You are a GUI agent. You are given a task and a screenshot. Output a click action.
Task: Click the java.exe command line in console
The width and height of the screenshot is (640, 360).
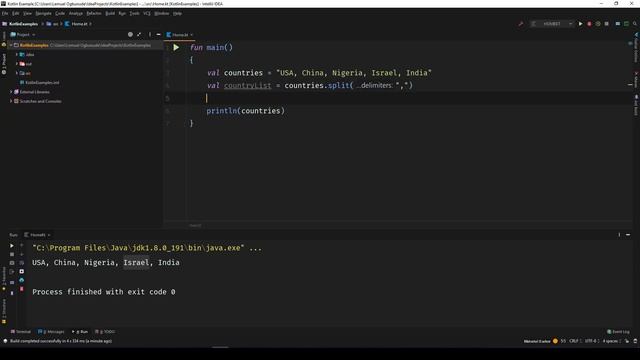click(x=147, y=248)
